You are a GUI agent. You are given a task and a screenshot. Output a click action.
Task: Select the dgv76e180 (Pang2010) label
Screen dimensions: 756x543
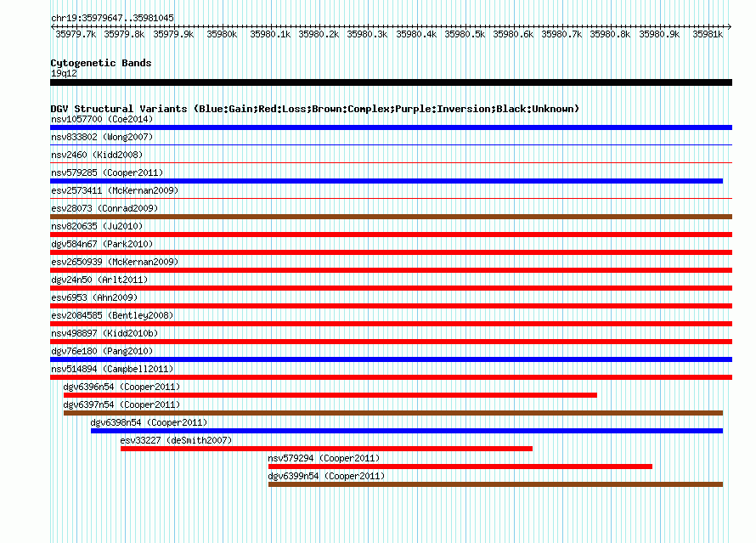[102, 351]
